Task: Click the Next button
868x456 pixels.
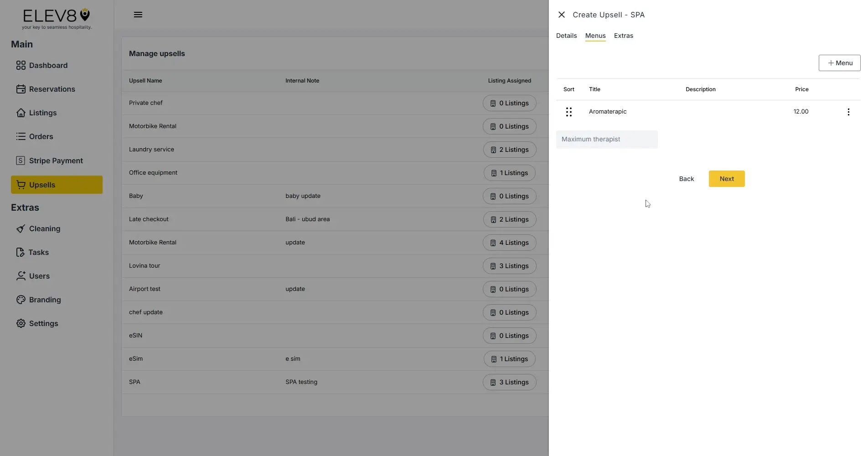Action: pyautogui.click(x=726, y=179)
